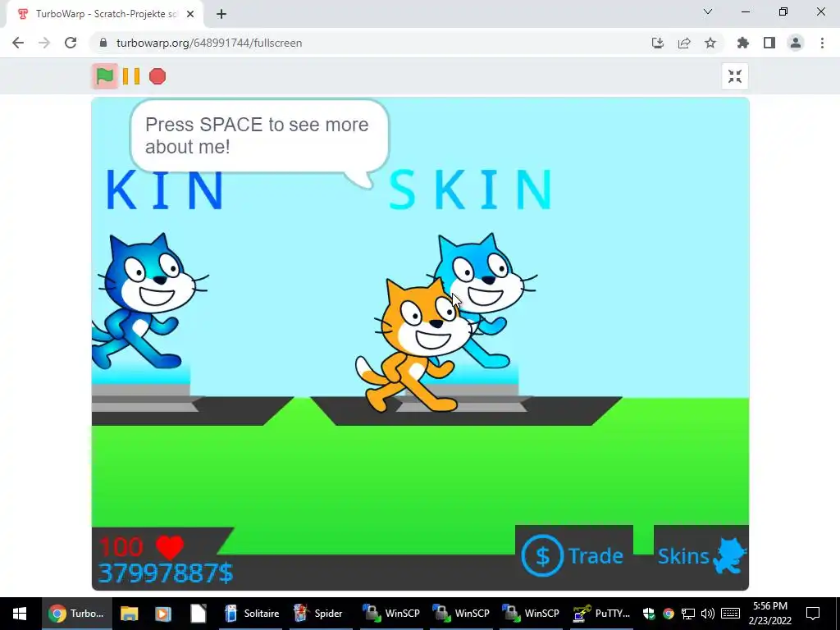
Task: Share this page using the share icon
Action: point(684,43)
